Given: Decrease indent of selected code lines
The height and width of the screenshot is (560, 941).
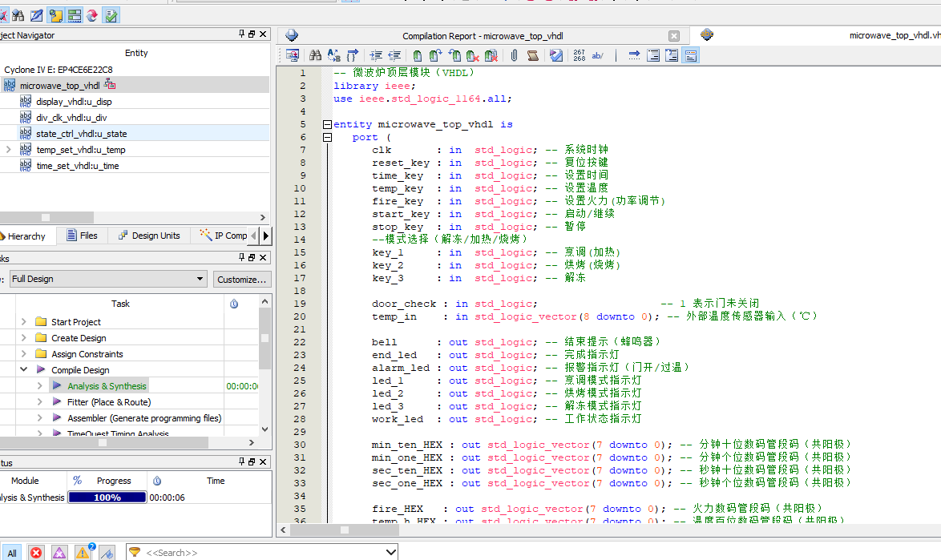Looking at the screenshot, I should click(x=394, y=56).
